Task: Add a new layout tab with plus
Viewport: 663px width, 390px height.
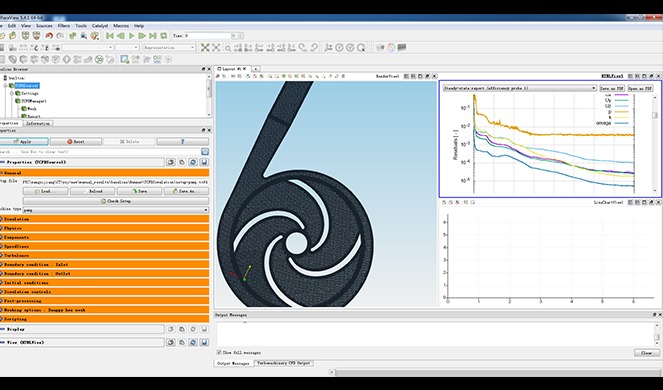Action: click(x=256, y=69)
